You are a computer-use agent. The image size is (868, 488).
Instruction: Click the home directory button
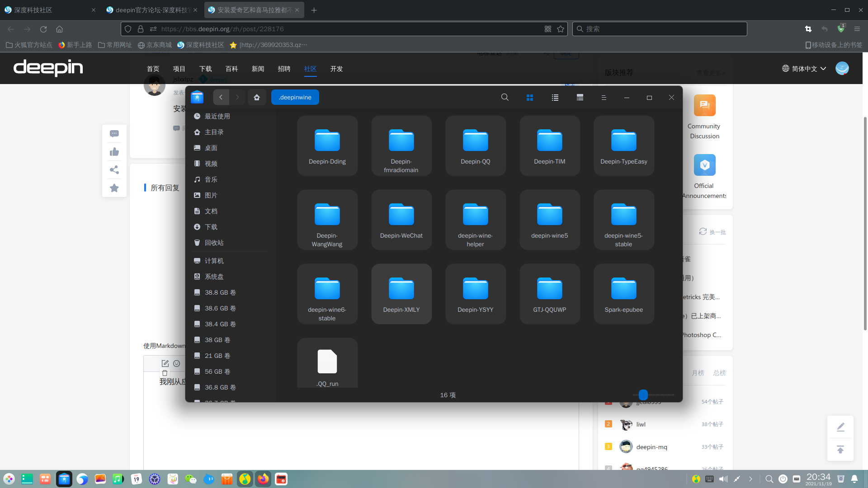point(257,97)
